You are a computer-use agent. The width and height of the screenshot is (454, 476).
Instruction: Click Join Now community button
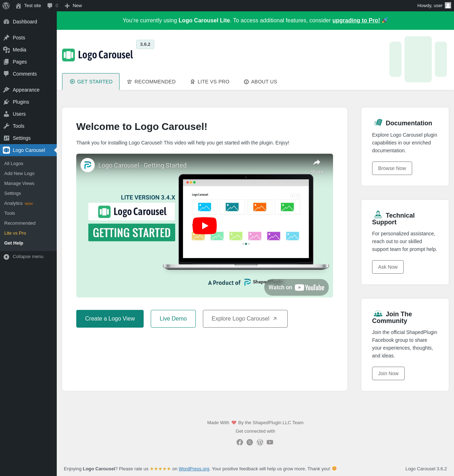coord(388,373)
